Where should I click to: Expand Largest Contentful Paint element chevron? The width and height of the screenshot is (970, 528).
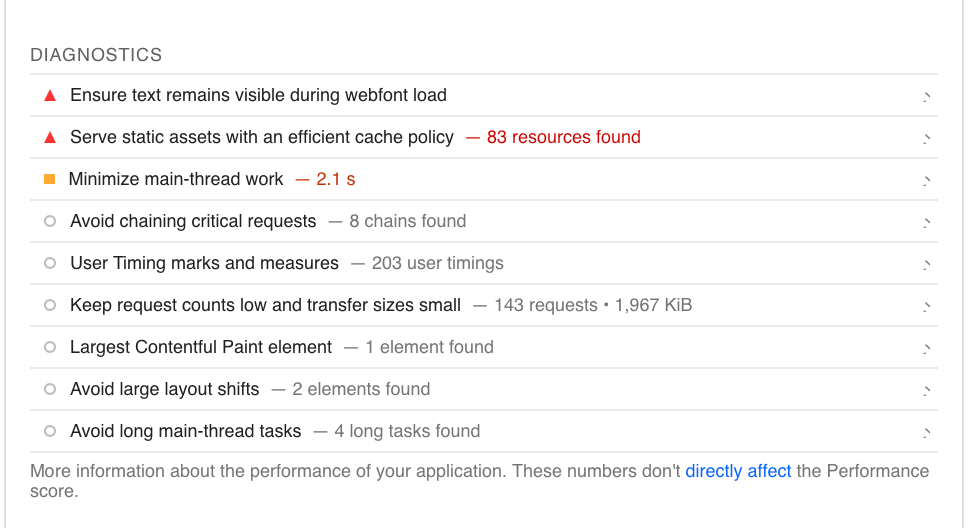point(926,349)
